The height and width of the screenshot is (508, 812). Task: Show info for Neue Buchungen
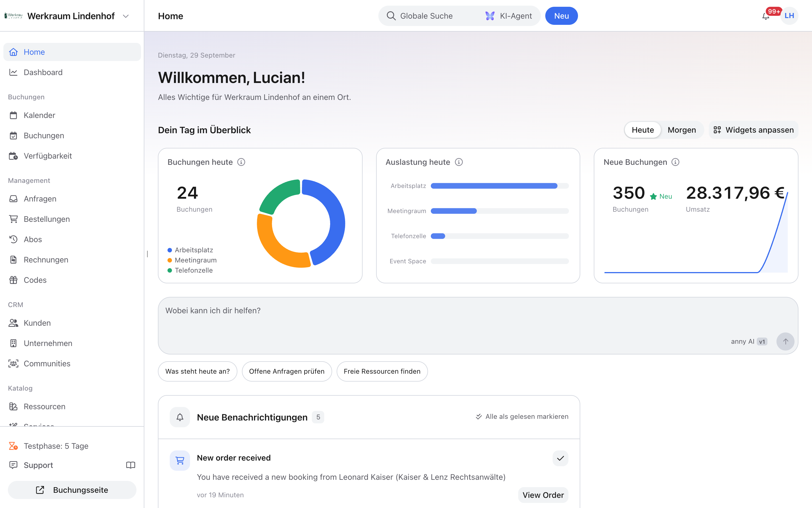click(x=676, y=162)
